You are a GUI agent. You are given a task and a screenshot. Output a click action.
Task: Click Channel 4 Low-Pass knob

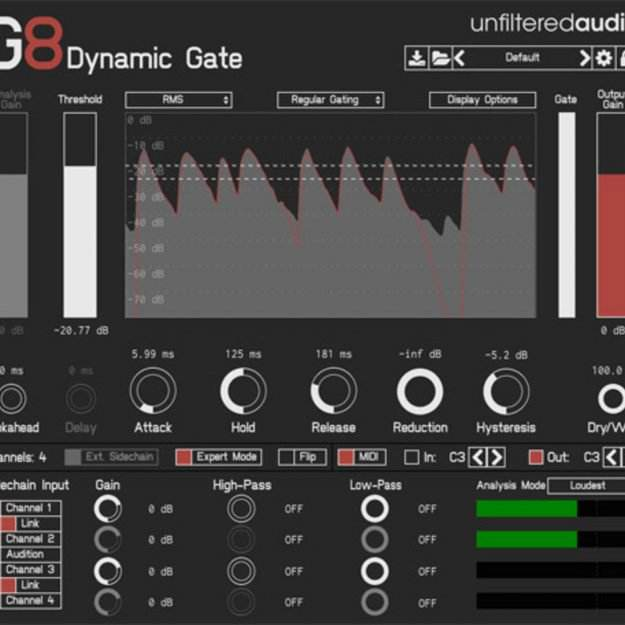click(x=375, y=602)
